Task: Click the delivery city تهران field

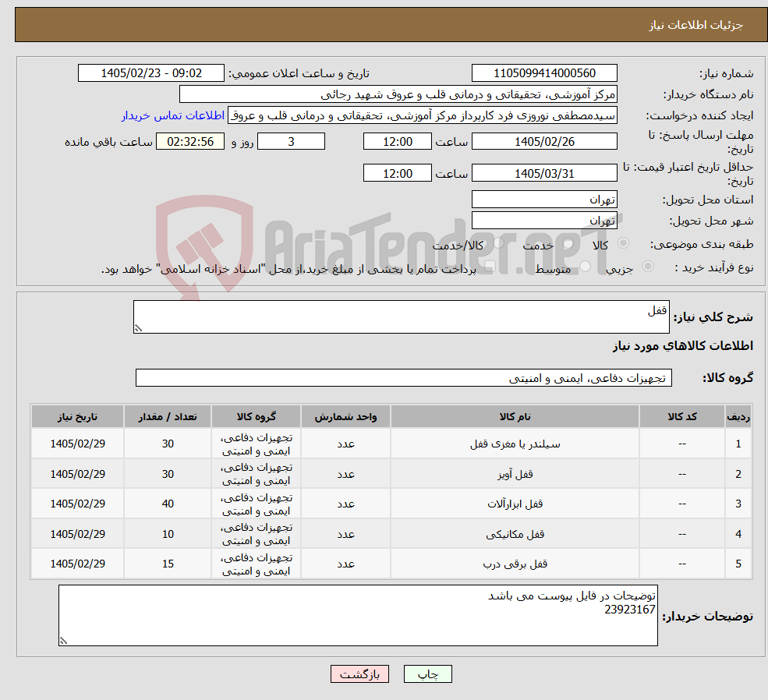Action: click(x=544, y=221)
